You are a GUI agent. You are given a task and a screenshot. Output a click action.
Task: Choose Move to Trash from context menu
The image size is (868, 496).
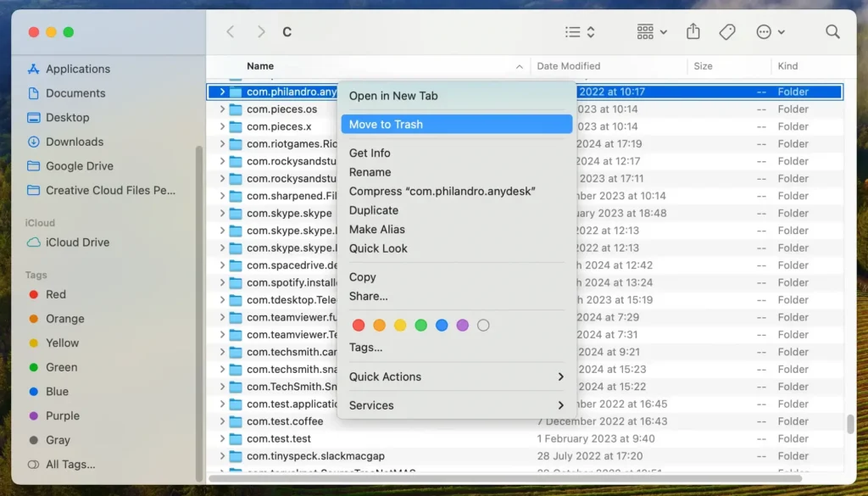456,124
